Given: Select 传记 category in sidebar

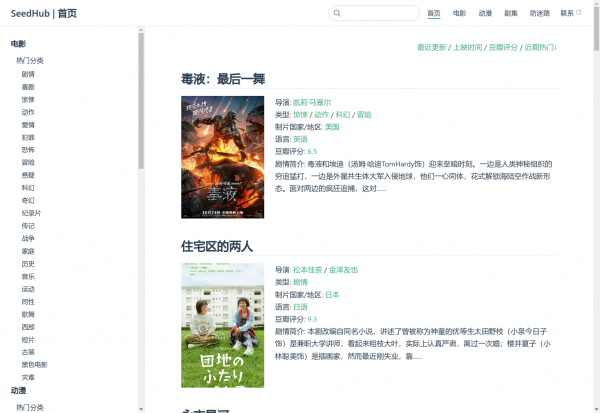Looking at the screenshot, I should (28, 226).
